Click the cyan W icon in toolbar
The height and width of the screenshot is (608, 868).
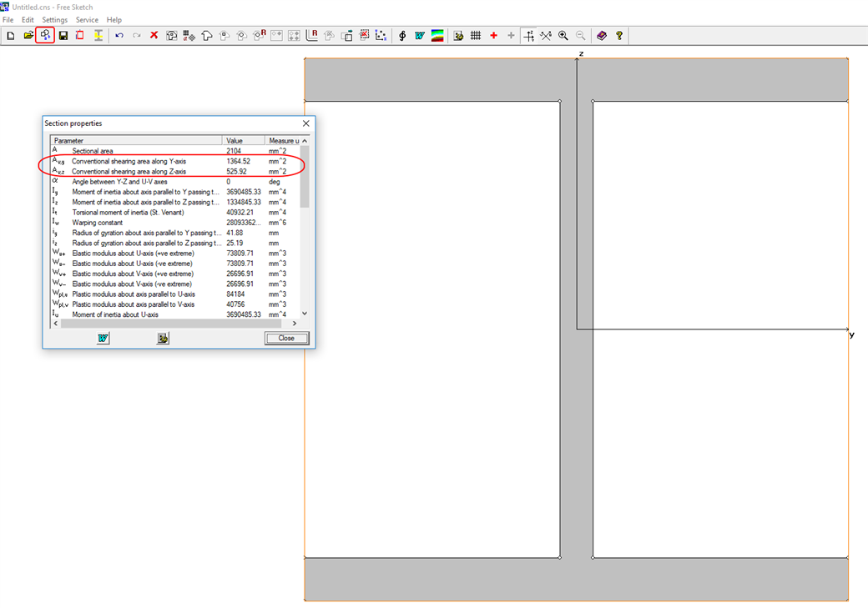pyautogui.click(x=420, y=35)
